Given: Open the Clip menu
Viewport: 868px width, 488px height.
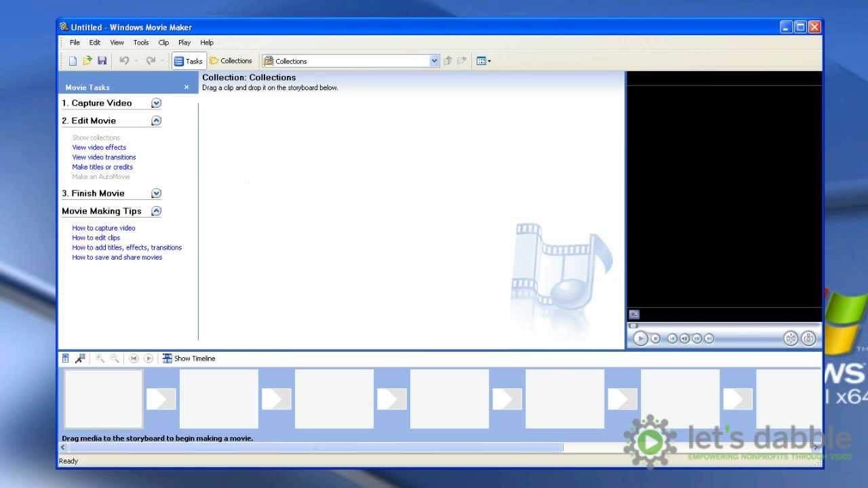Looking at the screenshot, I should coord(163,43).
